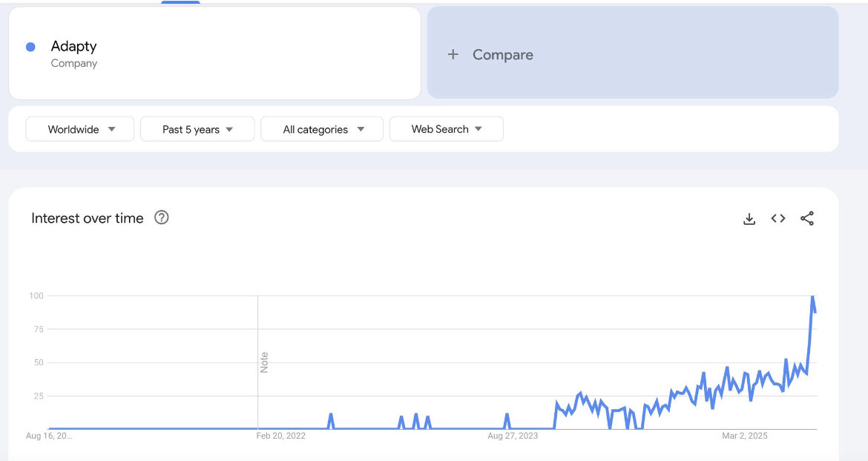Click the chart peak at 100
This screenshot has height=461, width=868.
(812, 297)
